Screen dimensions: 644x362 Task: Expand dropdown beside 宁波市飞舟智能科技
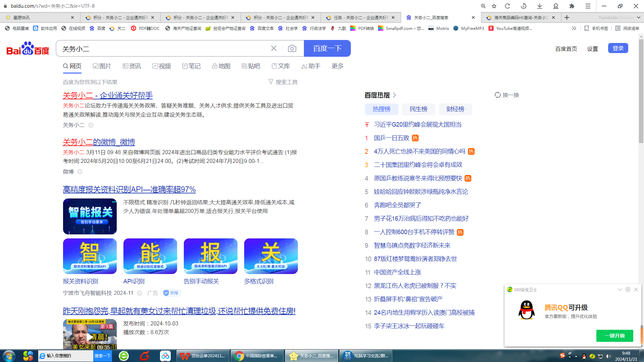coord(140,293)
